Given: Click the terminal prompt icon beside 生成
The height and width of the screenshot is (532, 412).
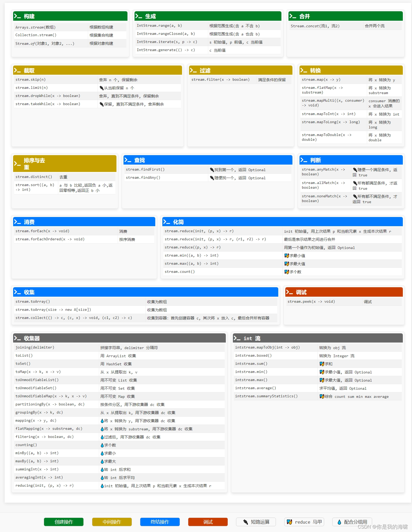Looking at the screenshot, I should tap(139, 16).
